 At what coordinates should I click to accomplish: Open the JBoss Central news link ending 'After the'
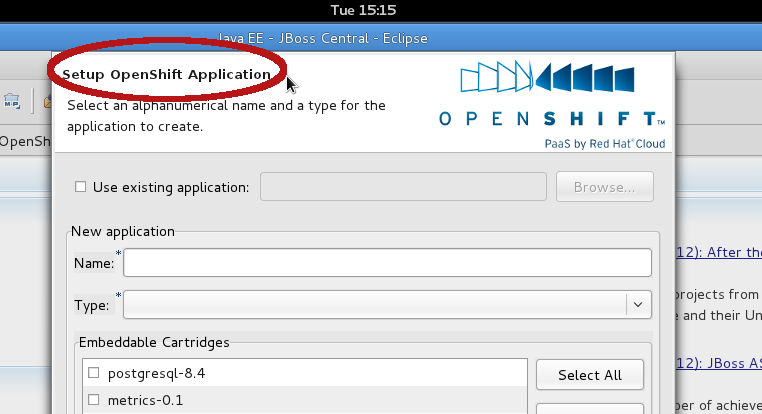[x=719, y=252]
